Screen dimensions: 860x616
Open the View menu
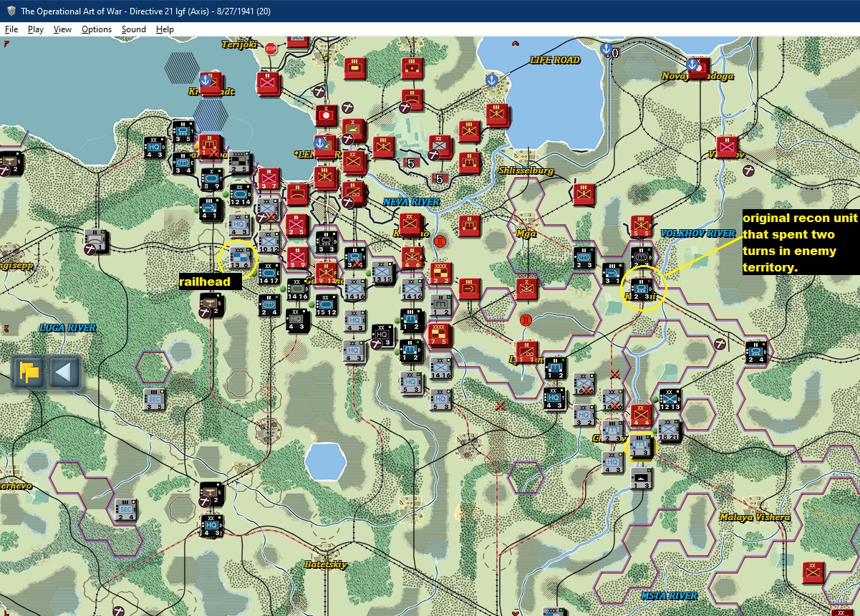click(62, 29)
